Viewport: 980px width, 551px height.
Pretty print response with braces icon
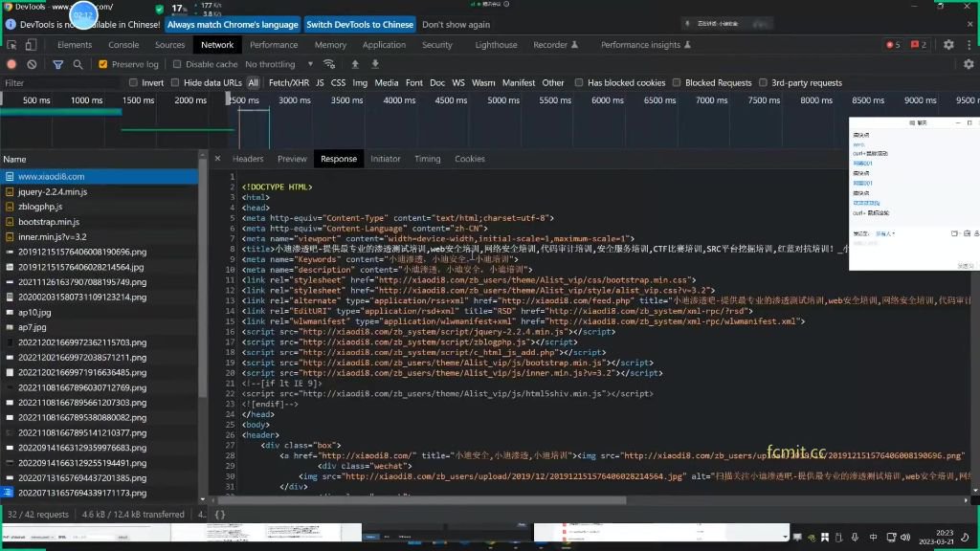pyautogui.click(x=220, y=515)
